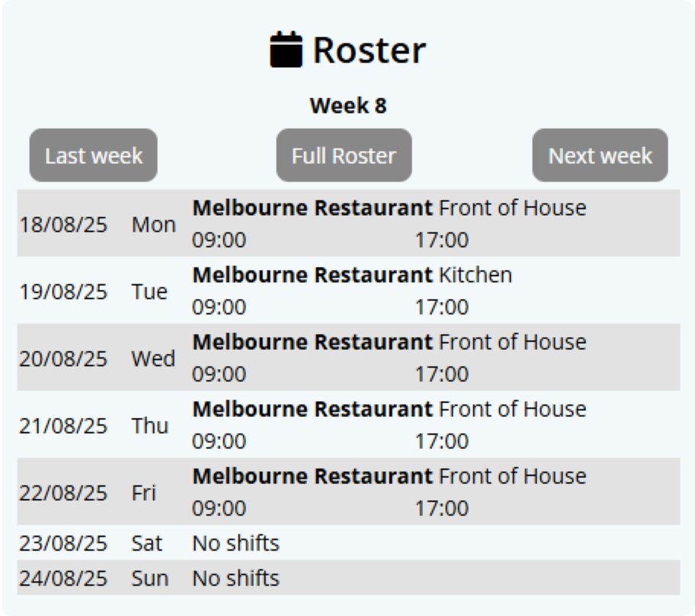The width and height of the screenshot is (695, 616).
Task: Select the Monday 18/08/25 shift row
Action: [348, 223]
